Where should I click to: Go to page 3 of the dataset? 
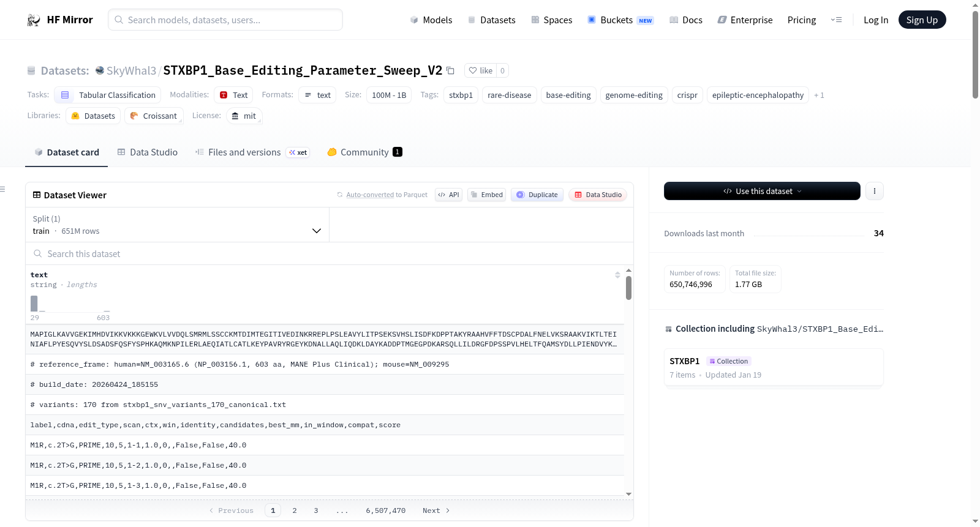click(316, 510)
